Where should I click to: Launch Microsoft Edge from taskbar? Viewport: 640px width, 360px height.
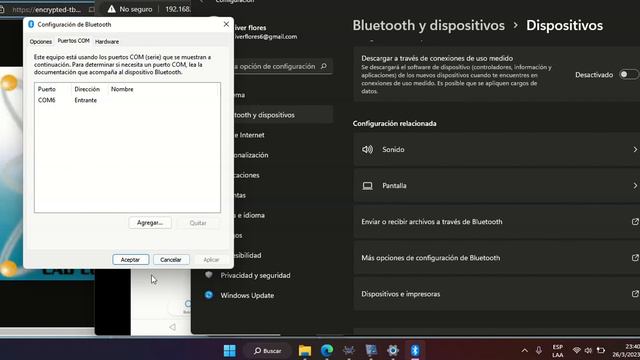click(327, 351)
